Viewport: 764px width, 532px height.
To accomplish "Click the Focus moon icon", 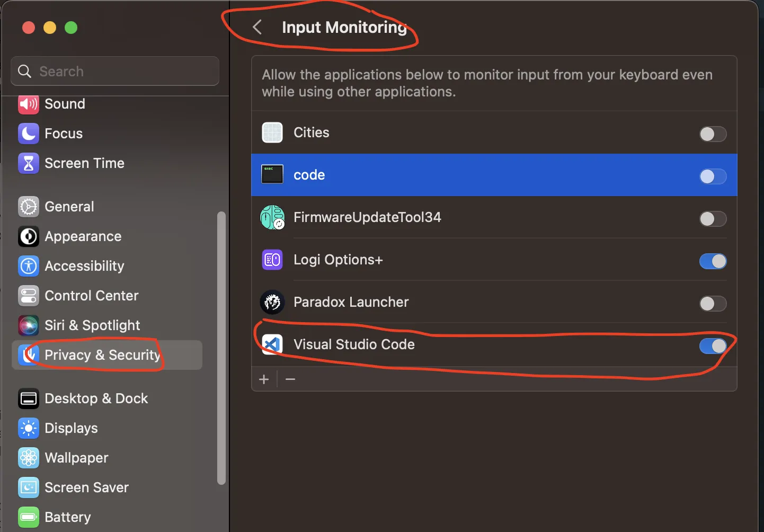I will [x=29, y=134].
